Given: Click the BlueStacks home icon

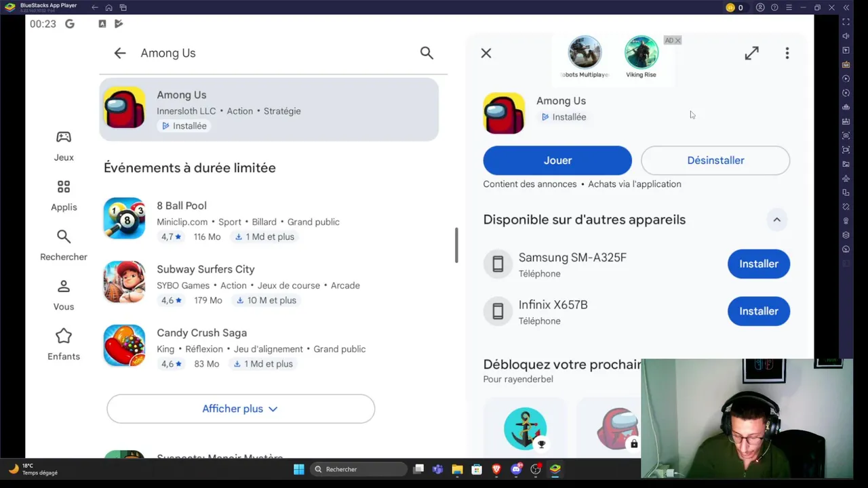Looking at the screenshot, I should [x=108, y=7].
